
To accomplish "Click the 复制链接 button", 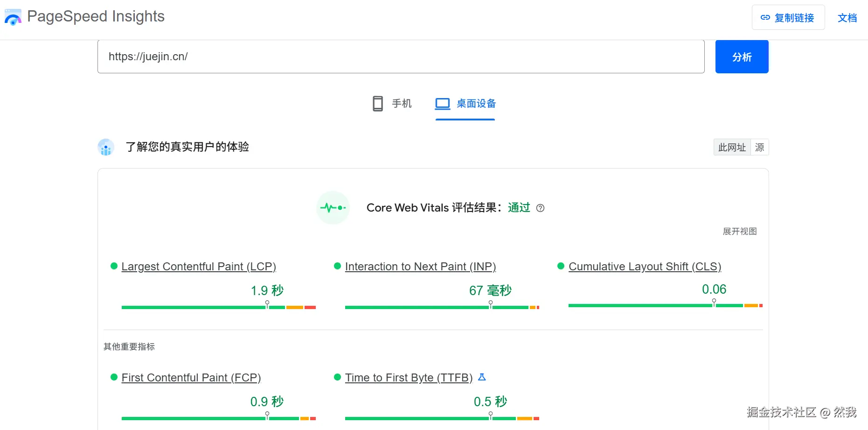I will point(788,18).
